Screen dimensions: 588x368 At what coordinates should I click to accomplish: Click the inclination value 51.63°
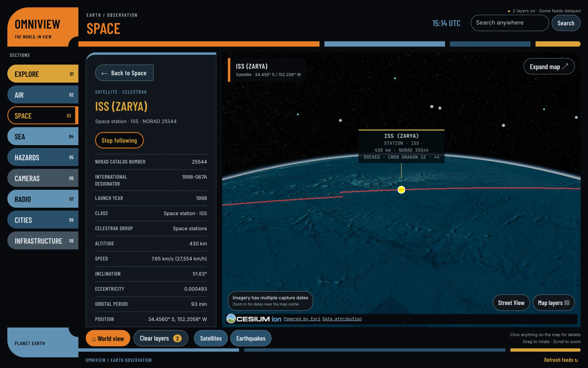200,274
